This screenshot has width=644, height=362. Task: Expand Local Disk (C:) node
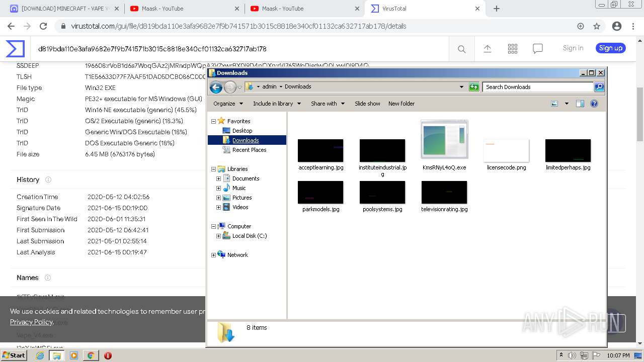point(218,236)
